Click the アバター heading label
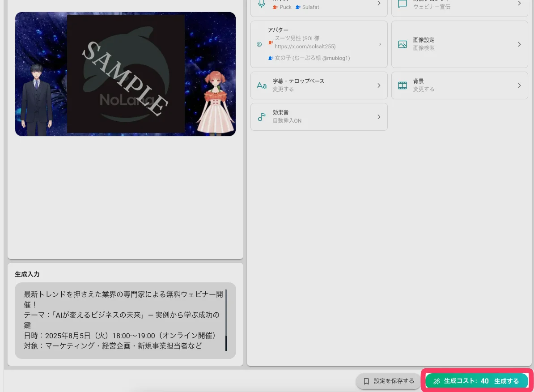The image size is (534, 392). 278,30
